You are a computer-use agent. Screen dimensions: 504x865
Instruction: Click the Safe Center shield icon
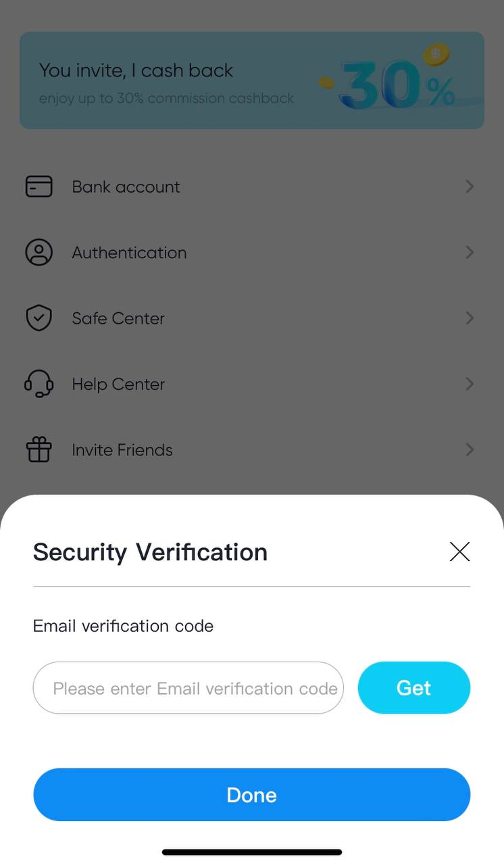[x=39, y=318]
